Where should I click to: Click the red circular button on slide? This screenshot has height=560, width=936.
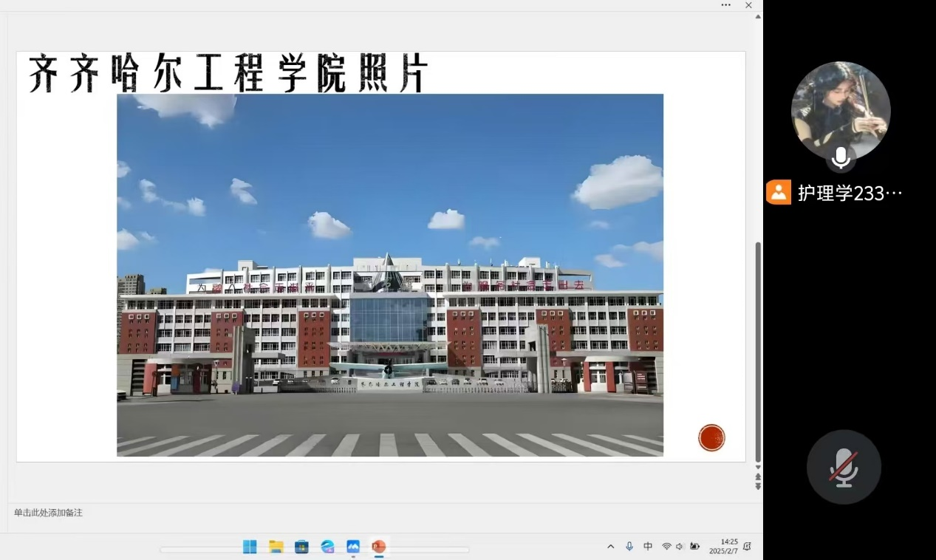point(711,437)
